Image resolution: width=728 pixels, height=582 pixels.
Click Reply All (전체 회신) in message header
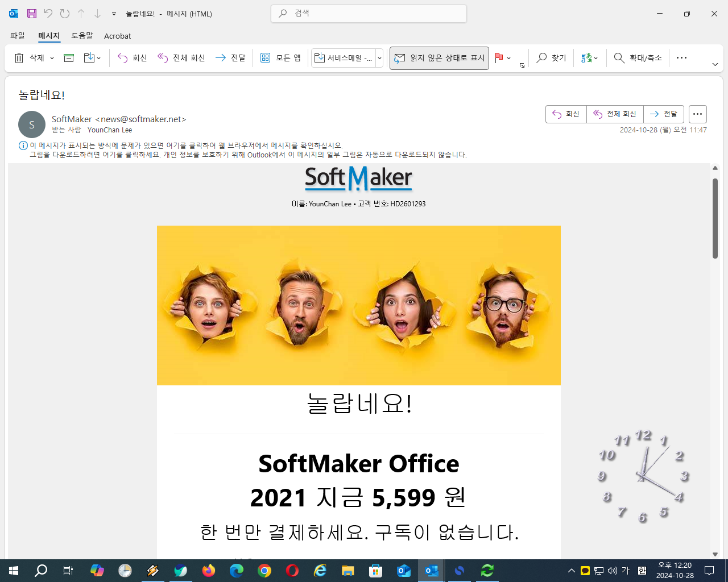615,114
